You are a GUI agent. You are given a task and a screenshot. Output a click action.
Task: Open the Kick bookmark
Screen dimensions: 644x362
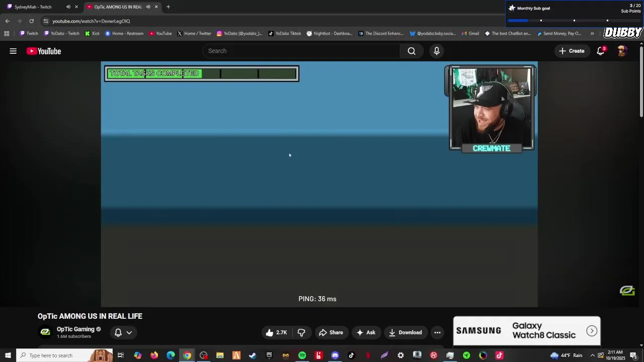pos(92,34)
